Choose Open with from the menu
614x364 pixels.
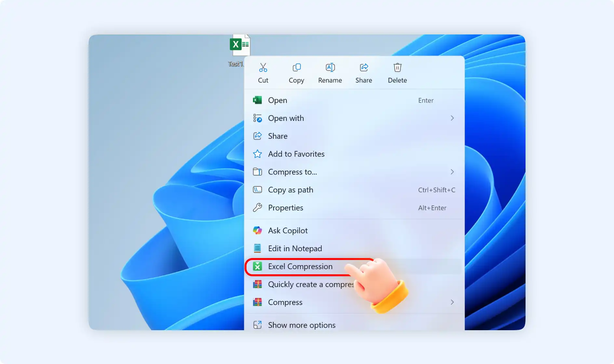pyautogui.click(x=354, y=118)
